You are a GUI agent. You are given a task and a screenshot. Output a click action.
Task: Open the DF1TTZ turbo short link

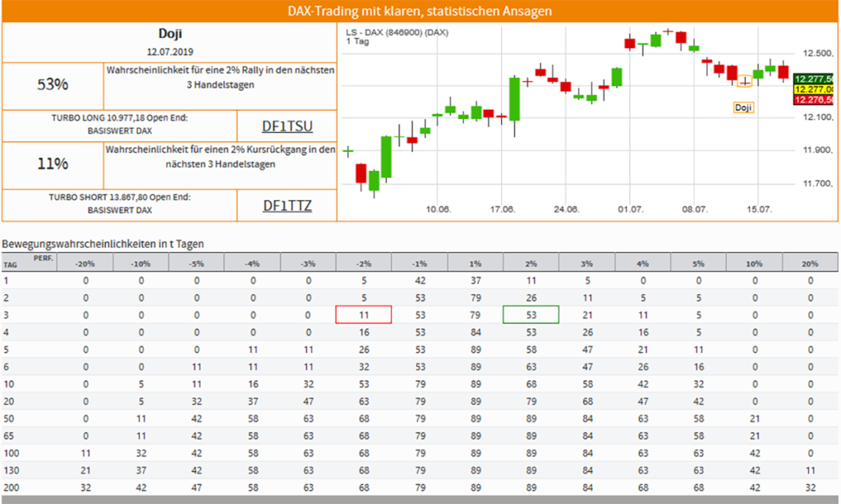[287, 206]
